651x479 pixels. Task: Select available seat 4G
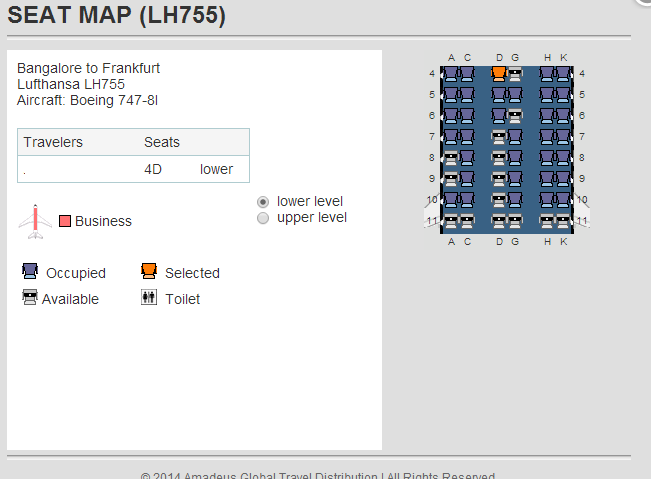coord(515,73)
